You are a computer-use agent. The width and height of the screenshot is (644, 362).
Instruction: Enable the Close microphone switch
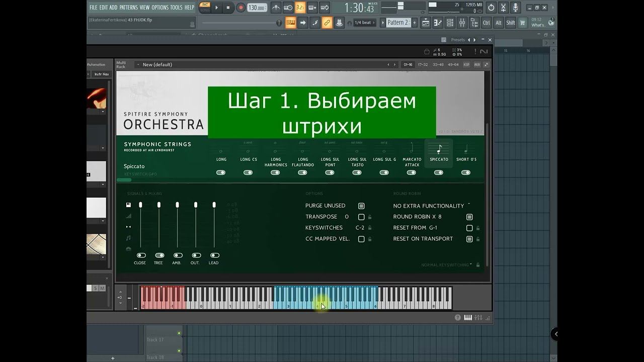[141, 255]
